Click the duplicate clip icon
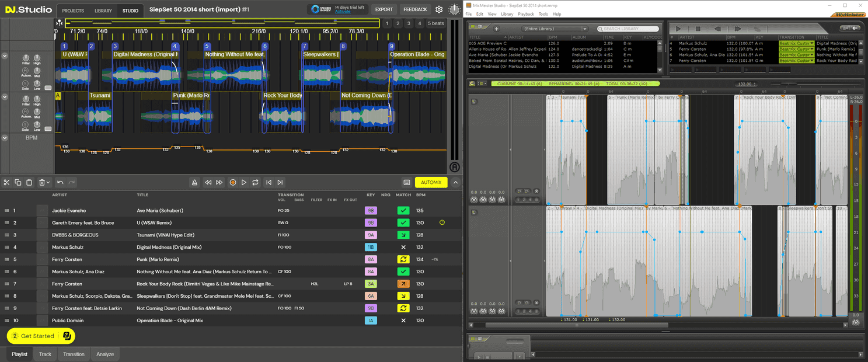 coord(18,182)
